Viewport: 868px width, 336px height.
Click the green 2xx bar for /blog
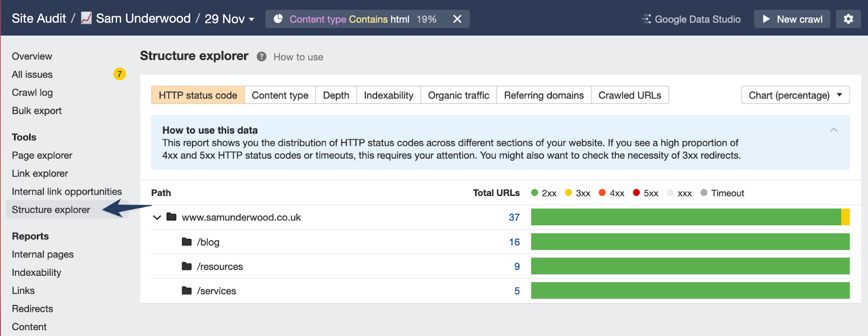[x=690, y=242]
